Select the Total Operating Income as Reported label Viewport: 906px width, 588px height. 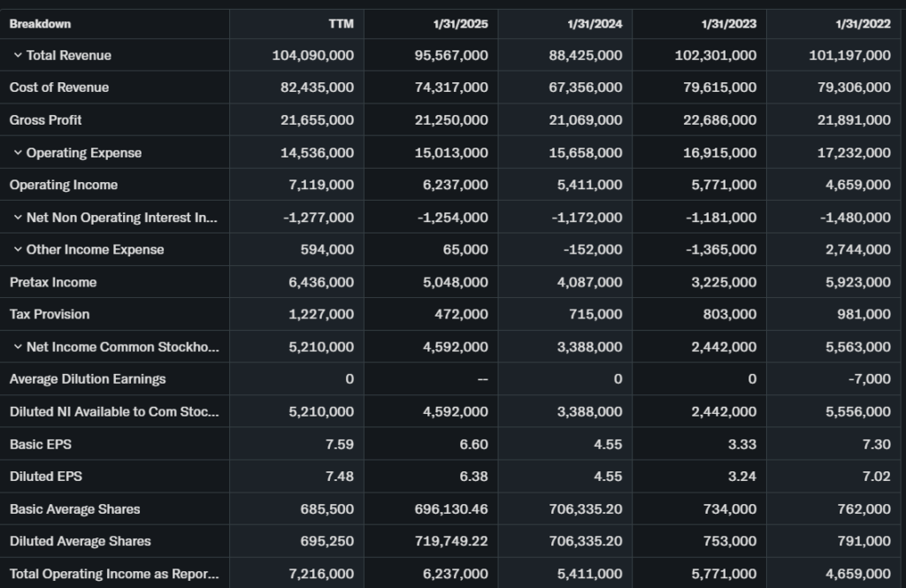(113, 574)
